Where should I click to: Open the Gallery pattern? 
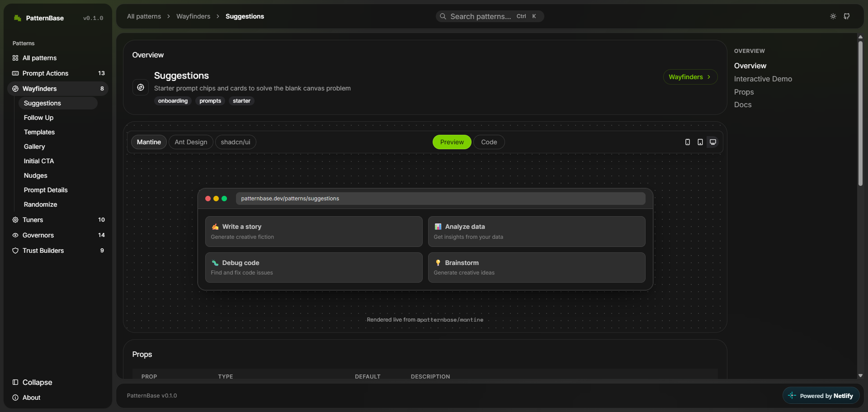point(58,147)
